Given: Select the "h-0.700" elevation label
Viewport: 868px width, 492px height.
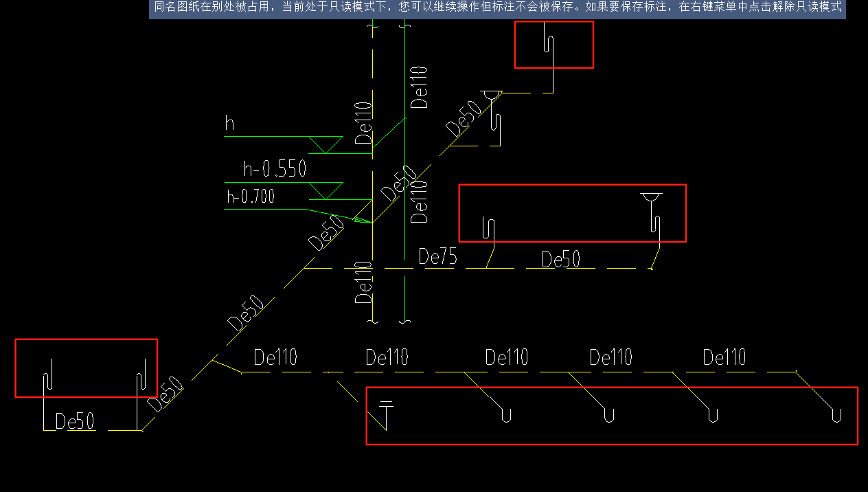Looking at the screenshot, I should [251, 197].
